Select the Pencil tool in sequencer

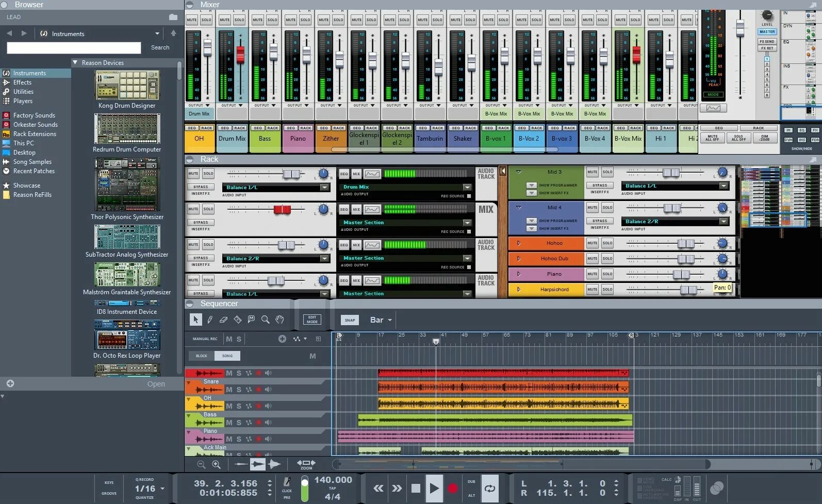[x=210, y=320]
